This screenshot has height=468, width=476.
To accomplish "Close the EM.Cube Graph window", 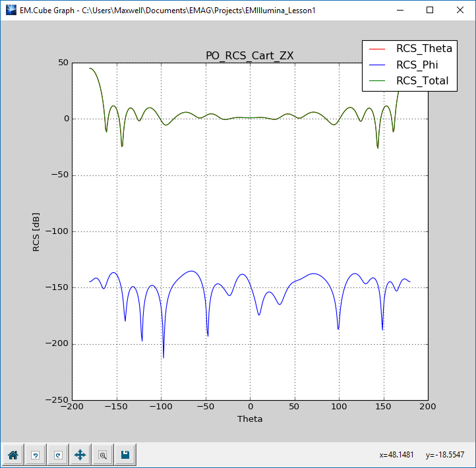I will (x=460, y=10).
